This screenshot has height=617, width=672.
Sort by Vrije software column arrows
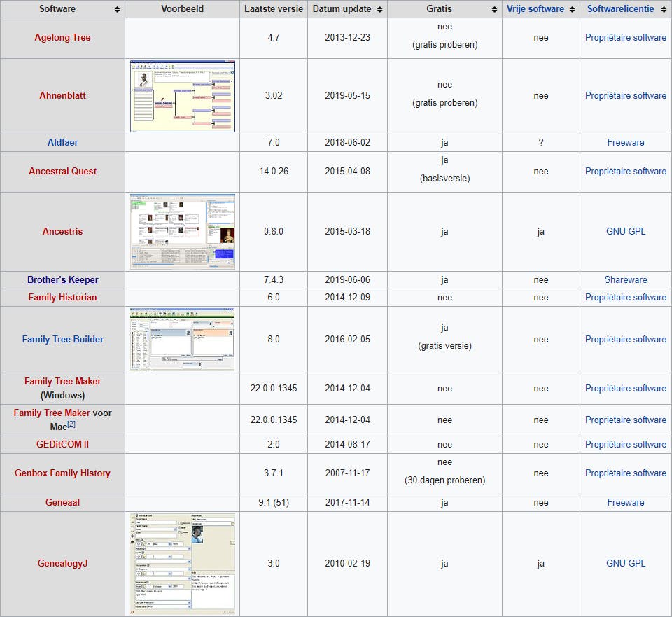point(572,9)
